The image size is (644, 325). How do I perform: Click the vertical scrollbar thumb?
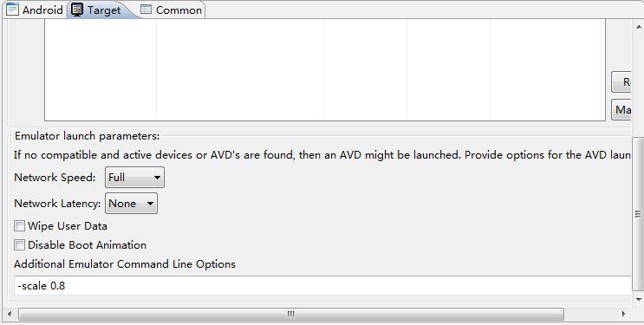pyautogui.click(x=638, y=214)
